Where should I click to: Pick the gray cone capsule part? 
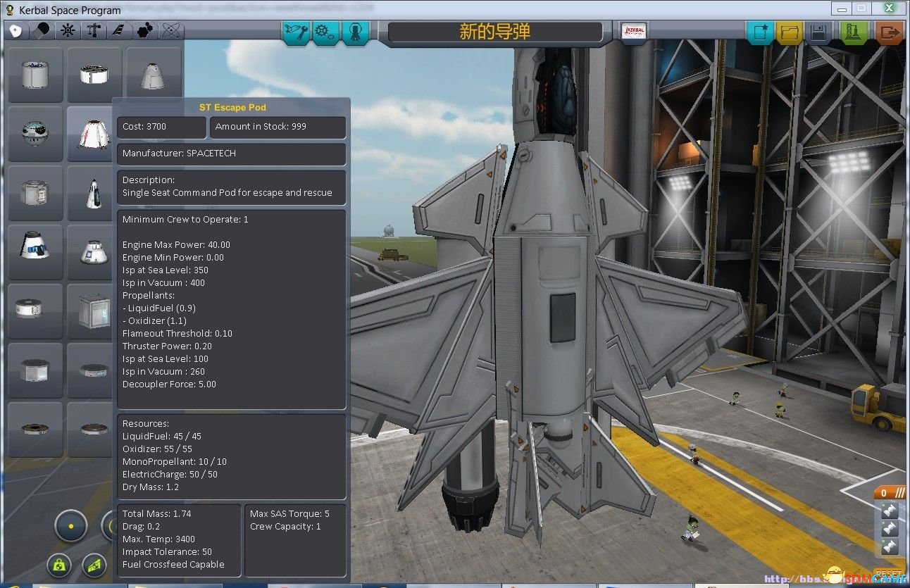pyautogui.click(x=153, y=75)
